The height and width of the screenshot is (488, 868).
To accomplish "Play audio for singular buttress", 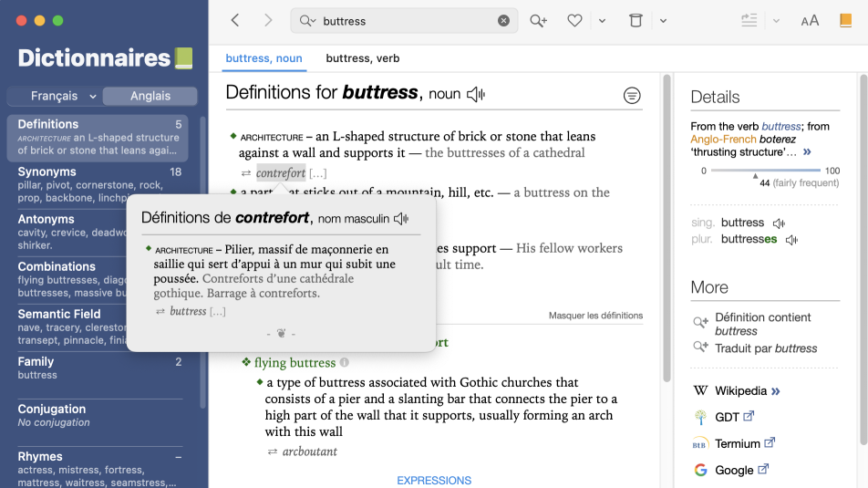I will pyautogui.click(x=779, y=223).
